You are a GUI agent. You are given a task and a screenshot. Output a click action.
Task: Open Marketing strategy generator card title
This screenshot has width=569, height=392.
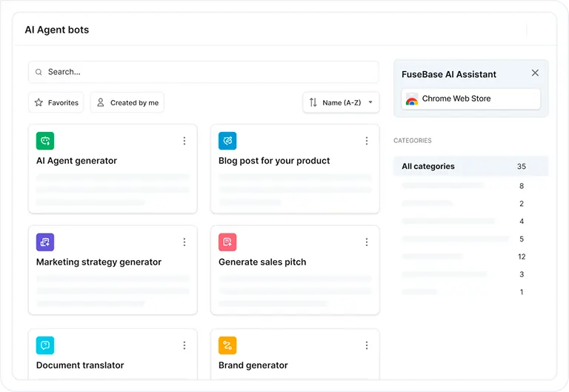99,262
